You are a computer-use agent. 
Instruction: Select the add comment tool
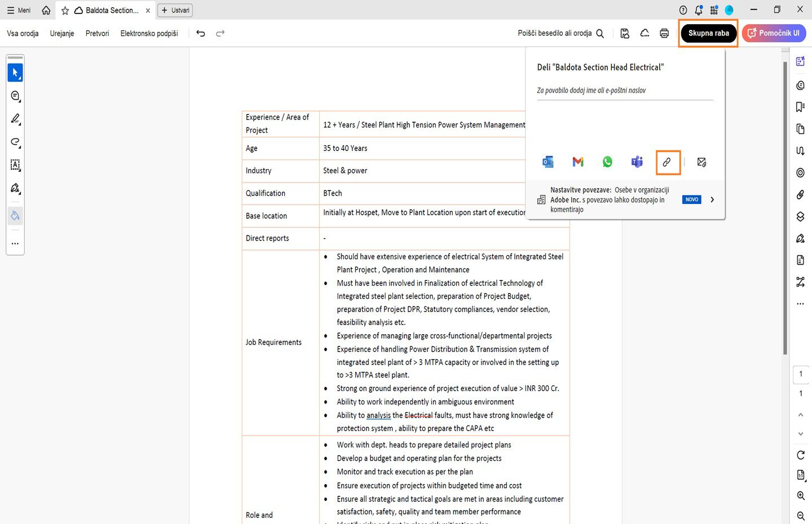tap(15, 96)
